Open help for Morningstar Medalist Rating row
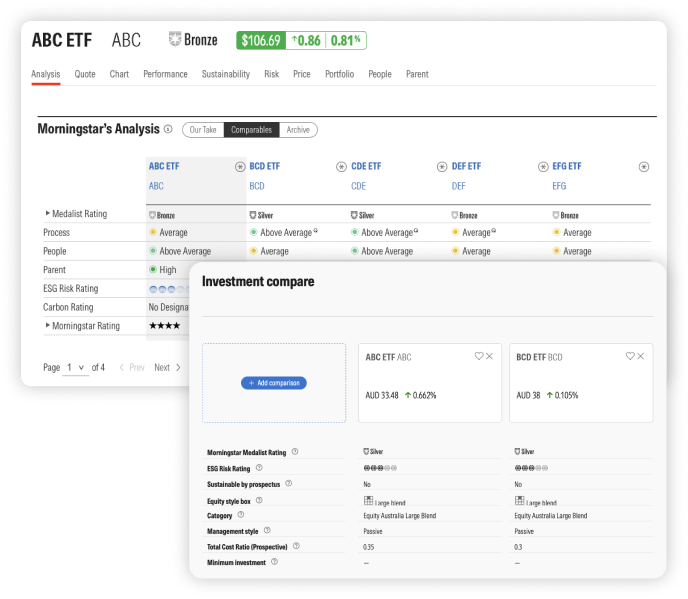The width and height of the screenshot is (688, 599). tap(295, 452)
